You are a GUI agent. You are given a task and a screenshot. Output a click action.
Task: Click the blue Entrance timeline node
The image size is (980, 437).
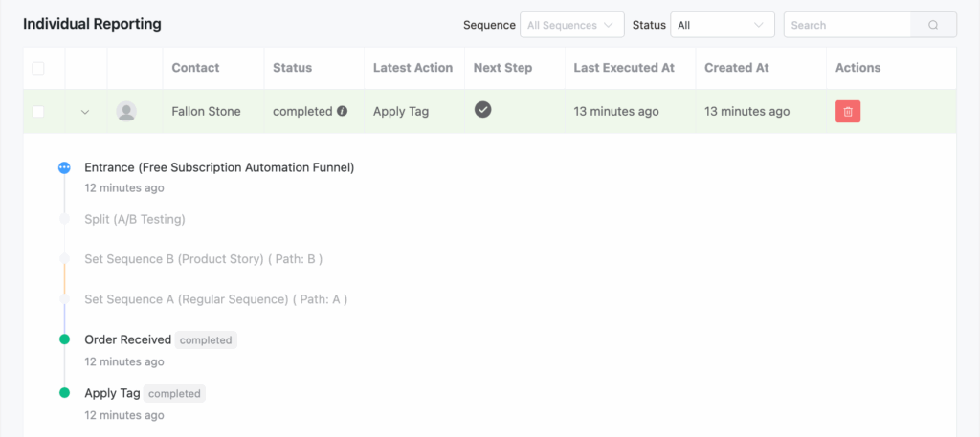64,167
